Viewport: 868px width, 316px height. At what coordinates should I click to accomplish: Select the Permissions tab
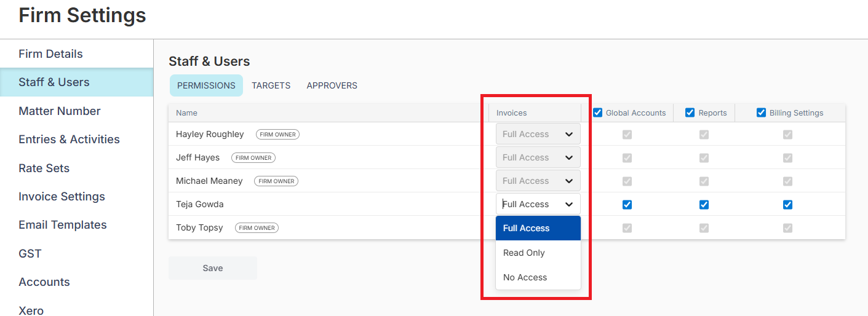point(206,85)
